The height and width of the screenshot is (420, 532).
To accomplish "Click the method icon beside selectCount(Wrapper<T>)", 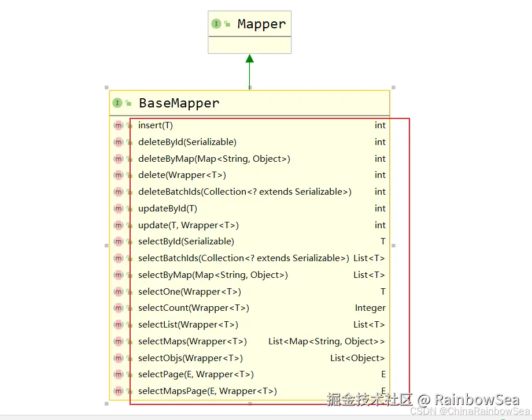I will pyautogui.click(x=118, y=308).
